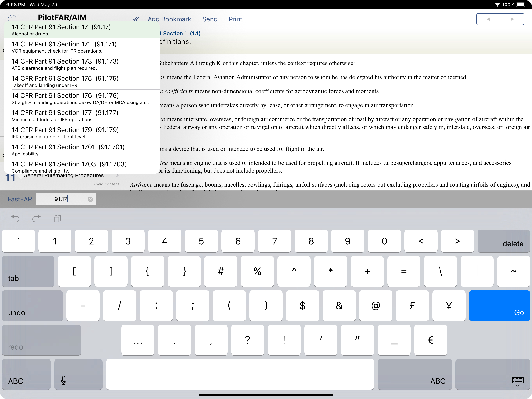Viewport: 532px width, 399px height.
Task: Tap the keyboard redo arrow icon
Action: pyautogui.click(x=36, y=219)
